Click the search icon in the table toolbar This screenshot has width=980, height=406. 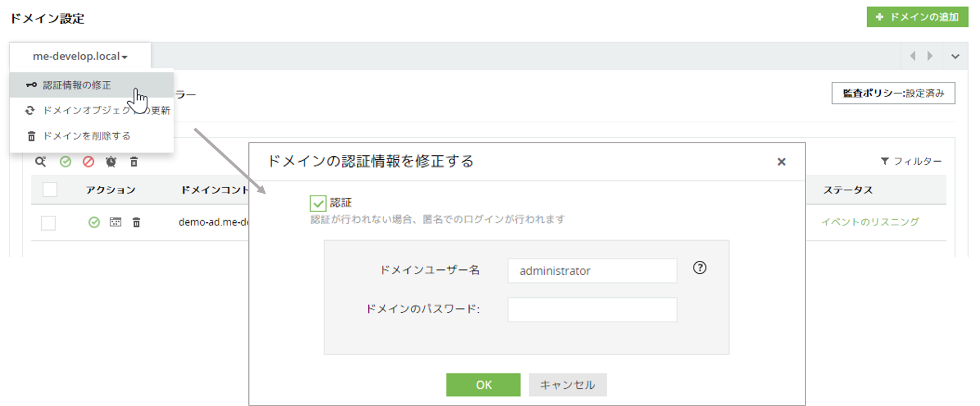(x=40, y=162)
